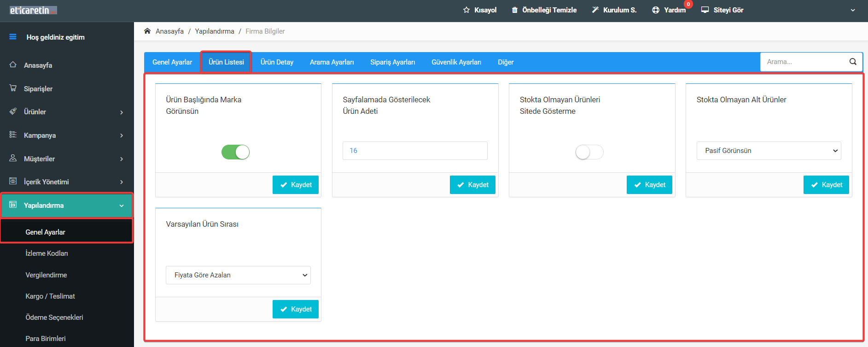
Task: Click the Siparişler cart icon
Action: click(x=13, y=88)
